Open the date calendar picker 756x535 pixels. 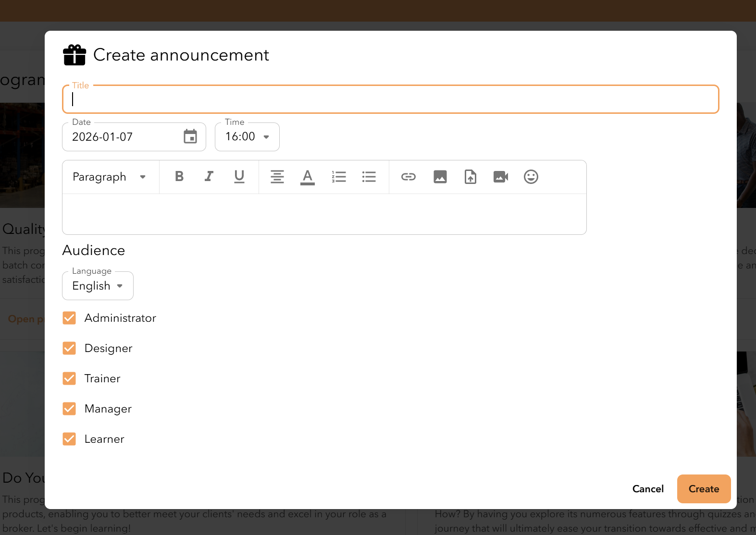pyautogui.click(x=190, y=136)
